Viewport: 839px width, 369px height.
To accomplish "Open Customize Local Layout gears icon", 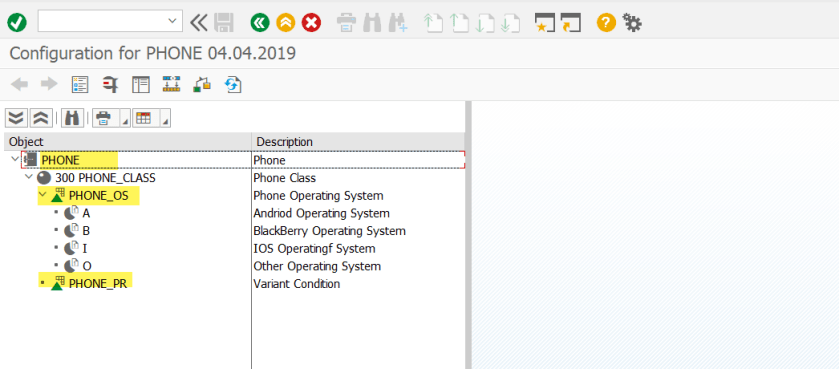I will pos(632,23).
